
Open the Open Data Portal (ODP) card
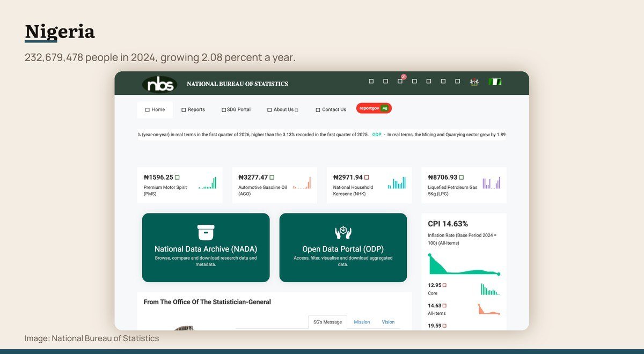(343, 248)
